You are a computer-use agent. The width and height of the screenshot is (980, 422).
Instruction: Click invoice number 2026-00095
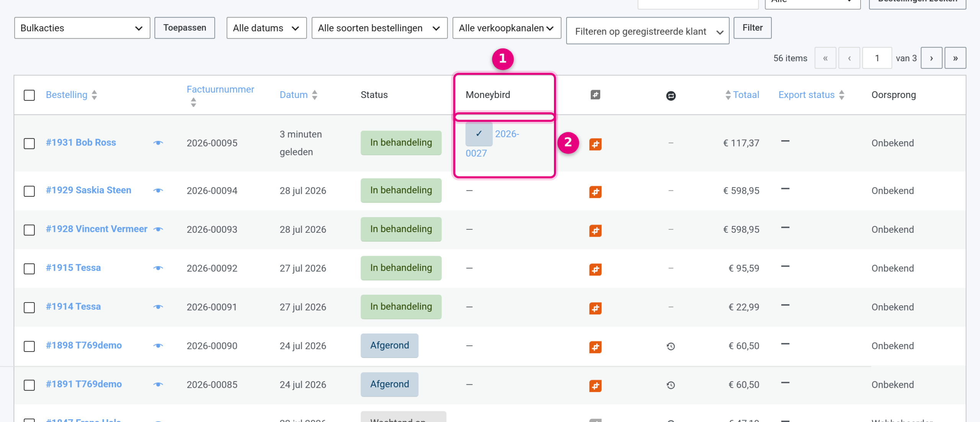(212, 143)
